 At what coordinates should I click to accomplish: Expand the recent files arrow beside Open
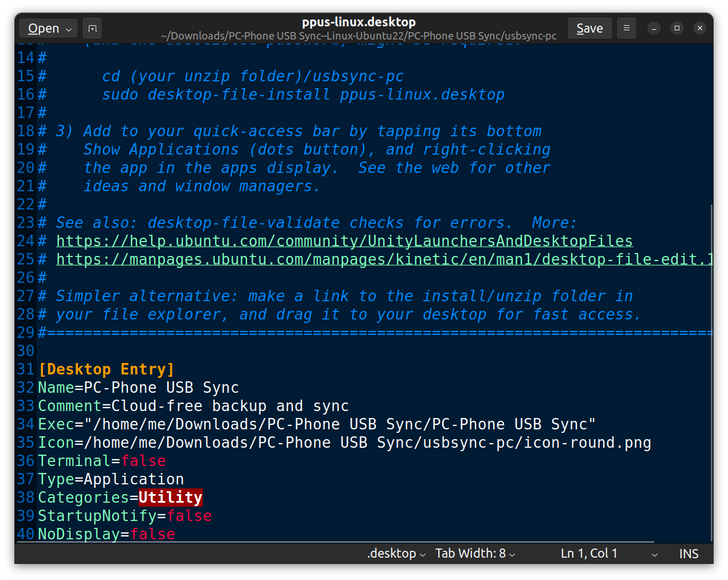(x=69, y=29)
